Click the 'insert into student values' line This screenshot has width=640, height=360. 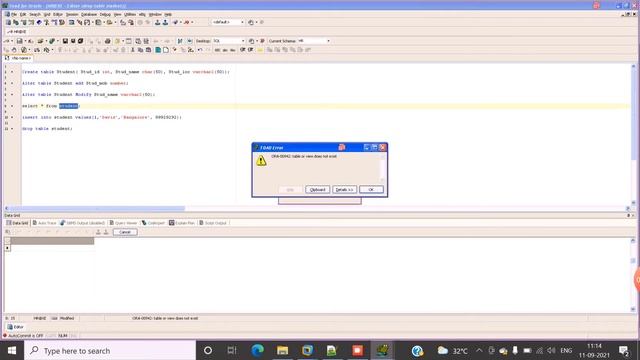point(102,117)
